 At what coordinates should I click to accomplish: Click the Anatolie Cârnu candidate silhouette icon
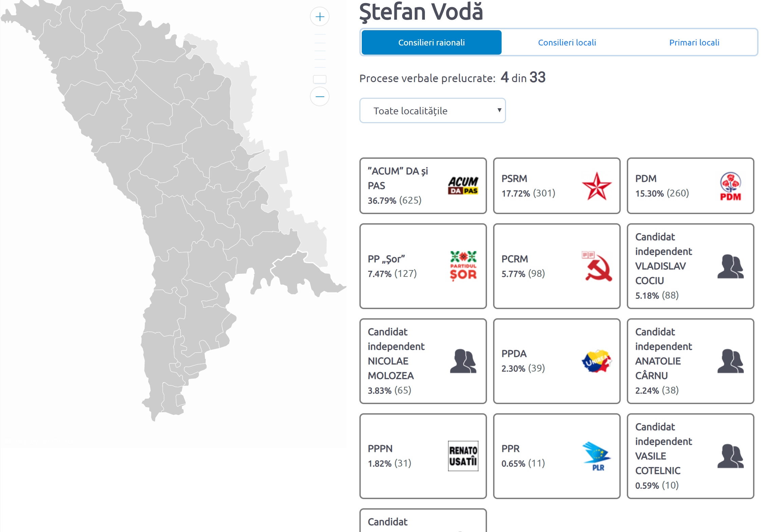(730, 361)
